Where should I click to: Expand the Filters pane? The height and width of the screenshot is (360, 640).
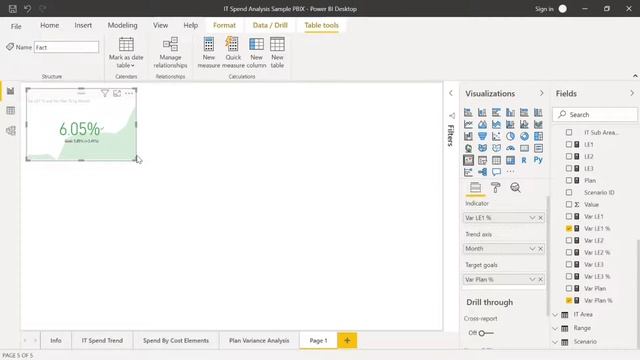coord(451,93)
